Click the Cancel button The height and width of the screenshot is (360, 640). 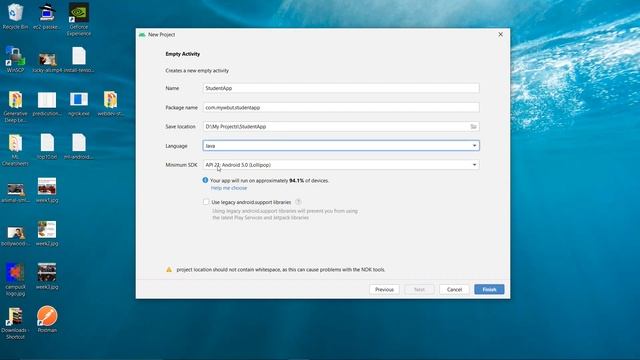click(x=454, y=289)
